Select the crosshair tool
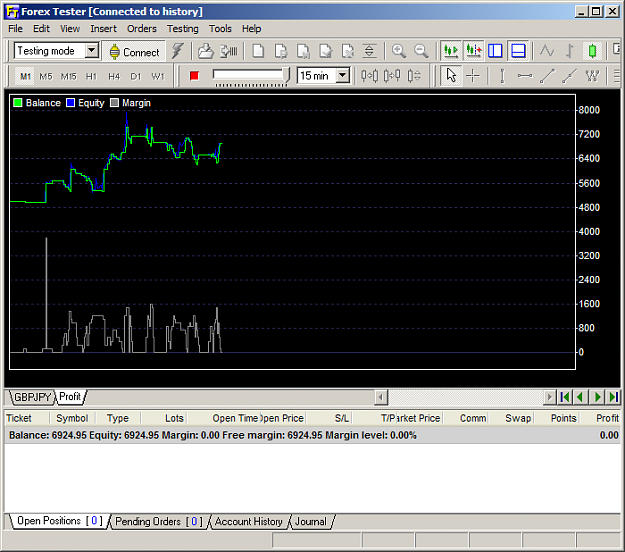This screenshot has width=625, height=552. [473, 76]
